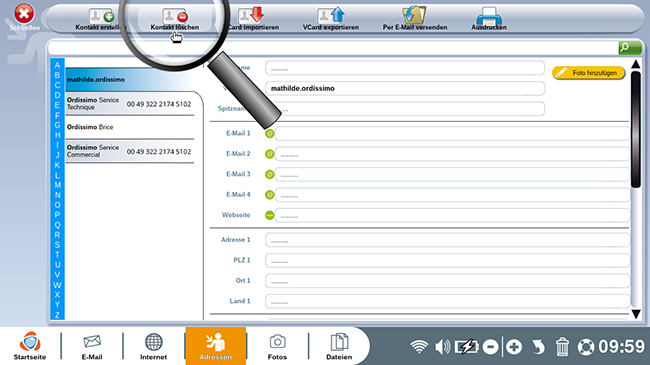Click the green search magnifier button
This screenshot has height=365, width=650.
click(x=630, y=48)
